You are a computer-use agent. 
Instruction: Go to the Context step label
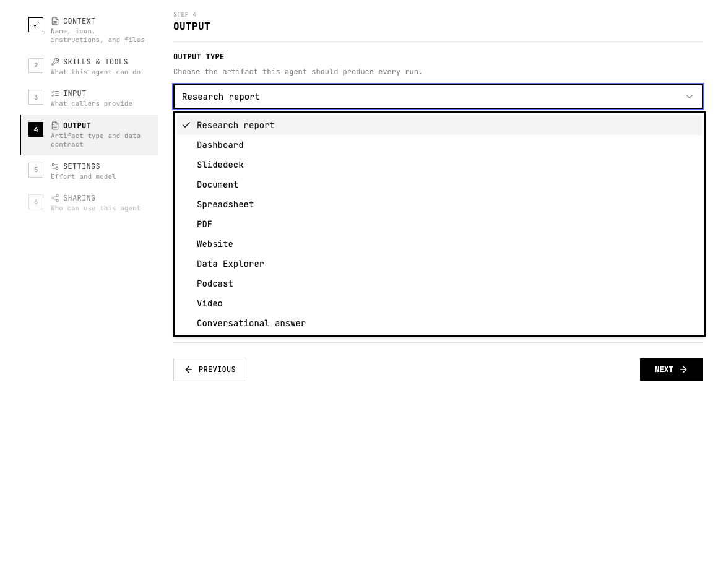tap(79, 21)
